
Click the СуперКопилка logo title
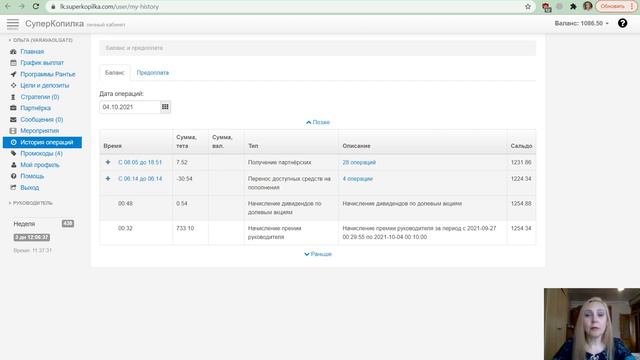point(54,24)
